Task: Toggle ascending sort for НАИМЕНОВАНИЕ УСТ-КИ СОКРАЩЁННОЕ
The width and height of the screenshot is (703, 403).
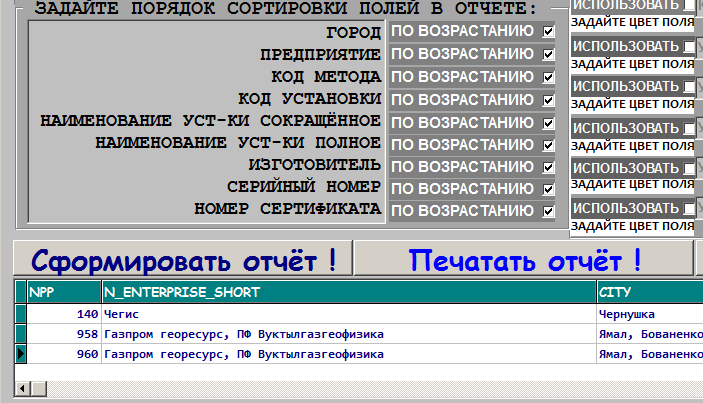Action: (x=548, y=123)
